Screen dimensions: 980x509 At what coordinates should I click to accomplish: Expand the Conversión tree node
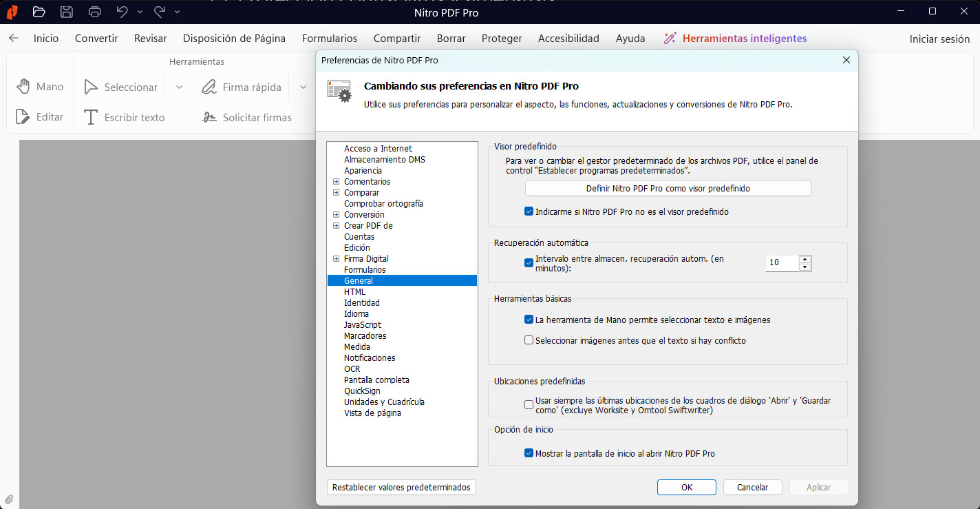(337, 215)
